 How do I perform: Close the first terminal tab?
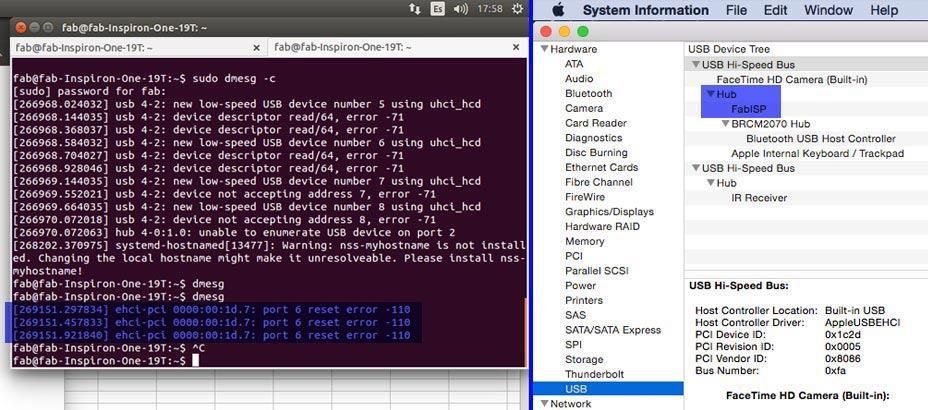pyautogui.click(x=256, y=47)
